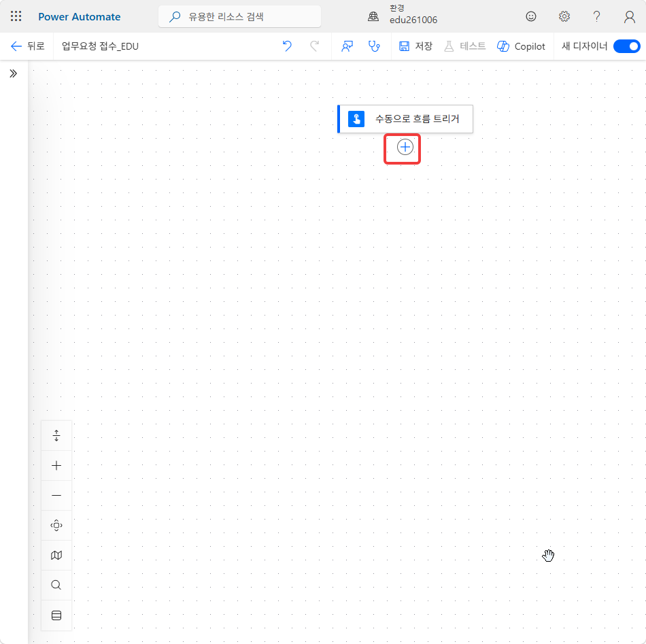Image resolution: width=646 pixels, height=644 pixels.
Task: Open the settings gear menu
Action: pyautogui.click(x=564, y=16)
